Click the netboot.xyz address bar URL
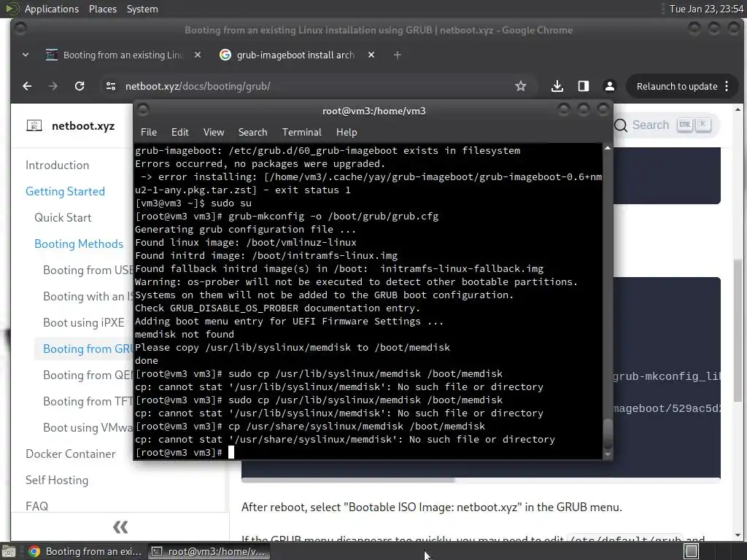The width and height of the screenshot is (747, 560). coord(198,86)
